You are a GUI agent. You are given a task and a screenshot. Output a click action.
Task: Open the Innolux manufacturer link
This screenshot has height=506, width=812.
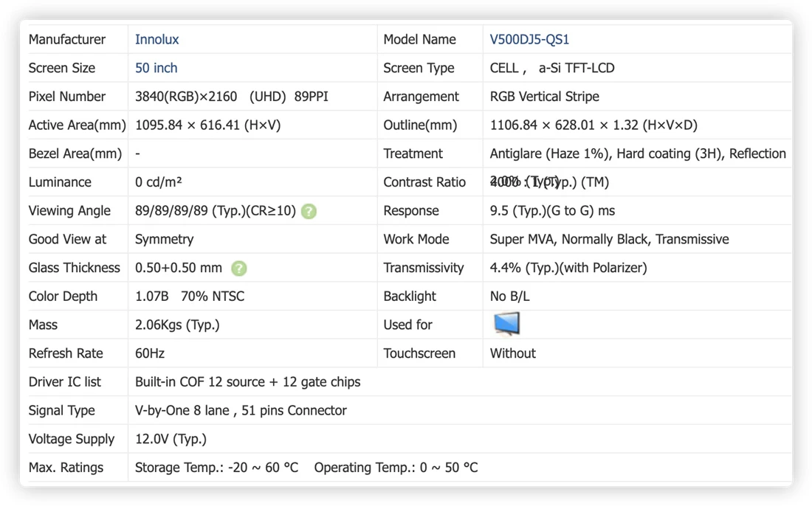coord(157,39)
